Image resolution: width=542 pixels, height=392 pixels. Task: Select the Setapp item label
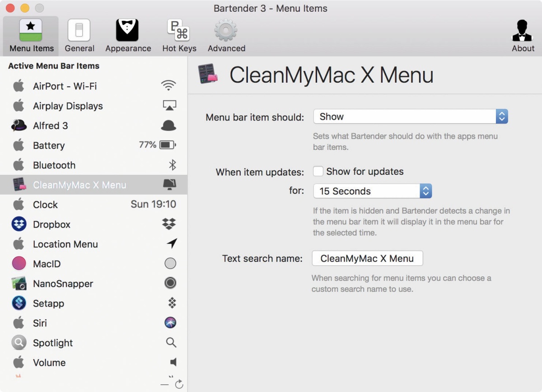[x=48, y=303]
